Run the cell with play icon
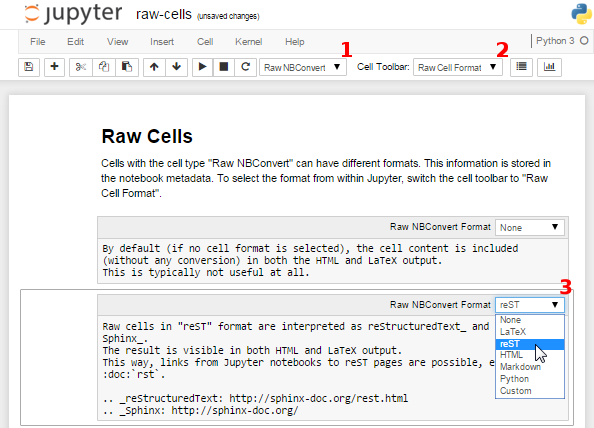This screenshot has width=594, height=428. pos(203,67)
